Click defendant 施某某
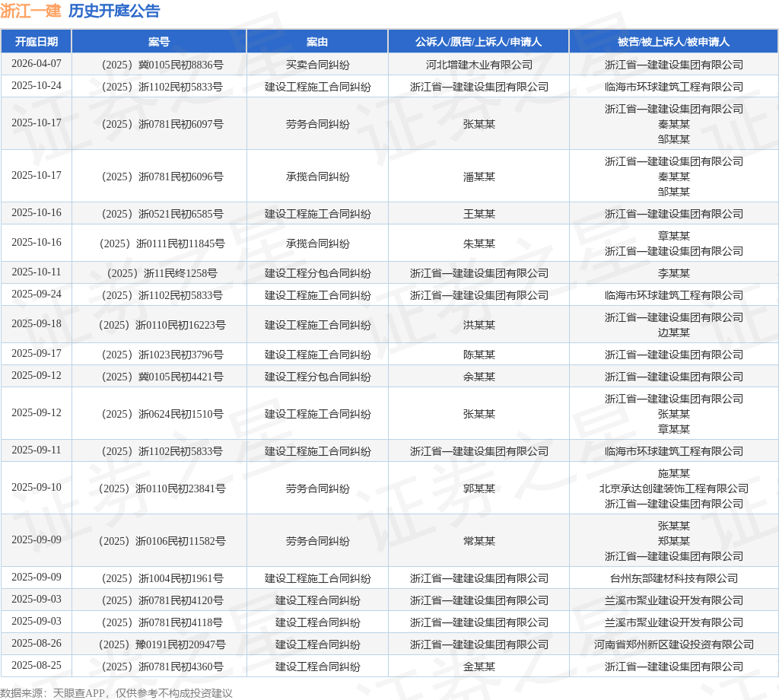779x700 pixels. [674, 473]
